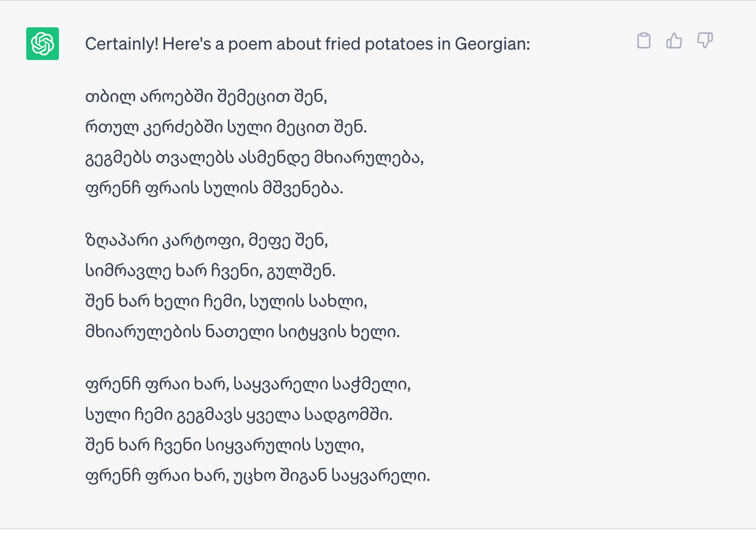Click the line ending საყვარელი საჭმელი
This screenshot has height=541, width=756.
tap(248, 385)
